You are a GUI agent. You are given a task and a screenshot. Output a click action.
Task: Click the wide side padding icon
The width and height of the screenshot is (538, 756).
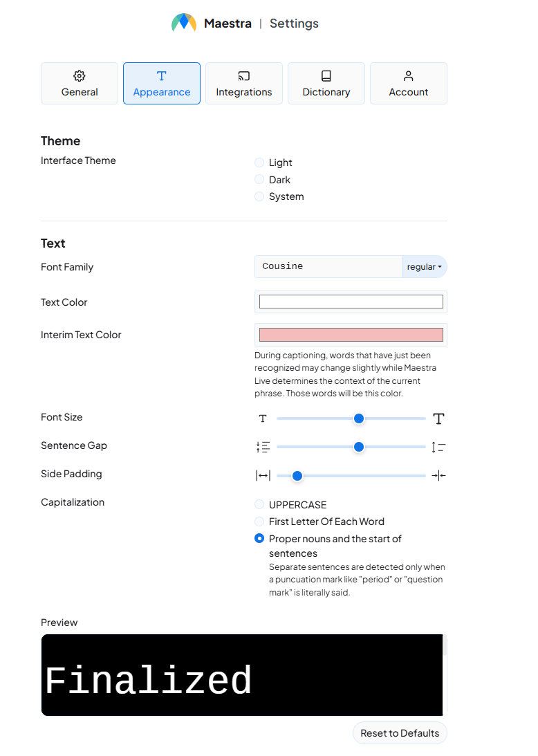(x=263, y=475)
